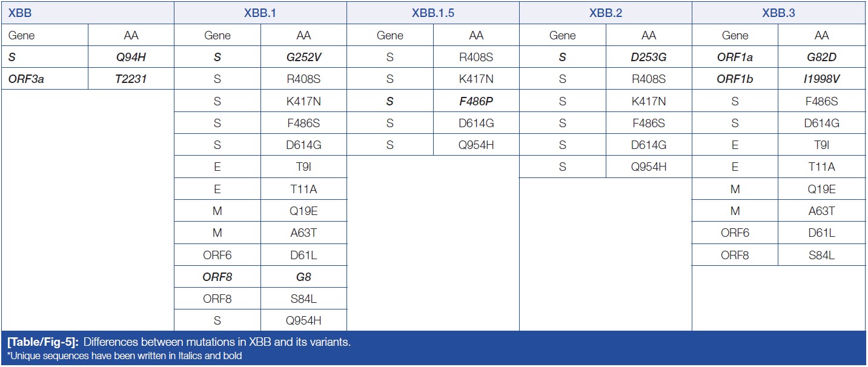Image resolution: width=868 pixels, height=367 pixels.
Task: Select the I1998V mutation cell
Action: tap(821, 79)
